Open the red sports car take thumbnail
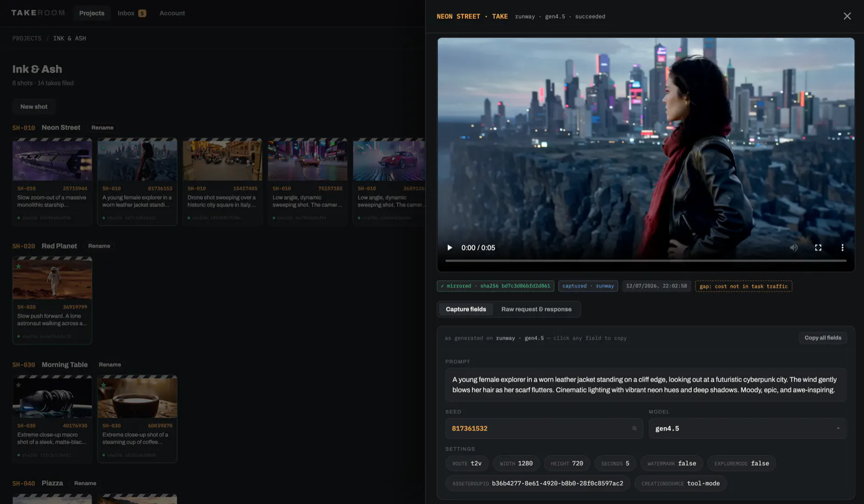The height and width of the screenshot is (504, 864). (x=389, y=160)
